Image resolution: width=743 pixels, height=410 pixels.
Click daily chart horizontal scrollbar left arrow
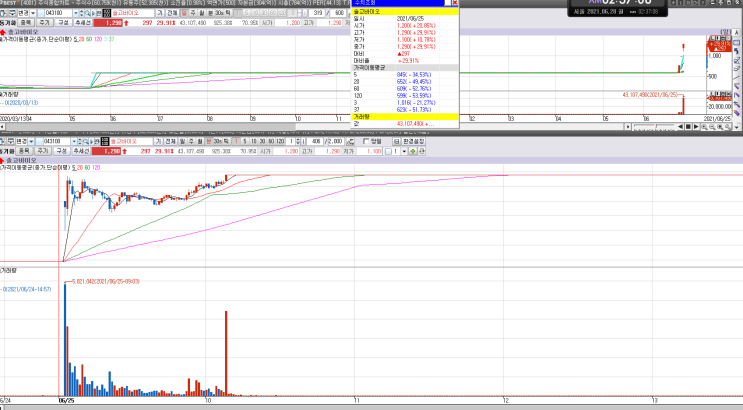(x=2, y=127)
